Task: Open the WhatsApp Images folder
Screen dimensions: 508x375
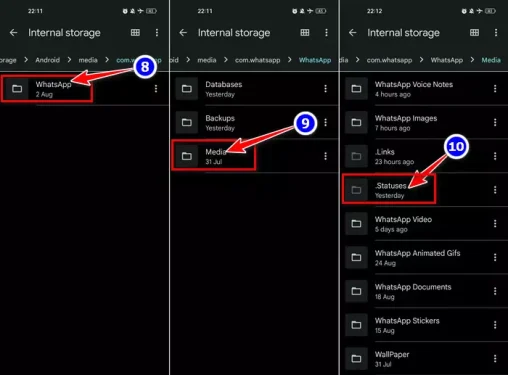Action: pos(424,122)
